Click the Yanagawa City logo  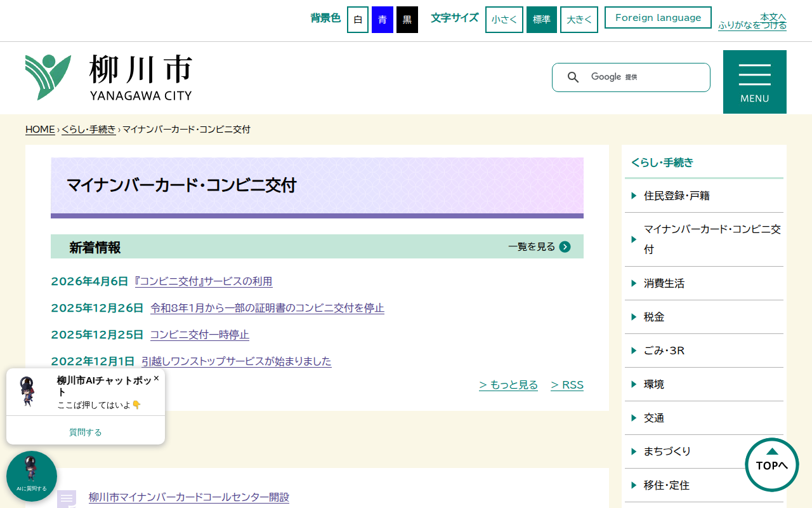click(108, 77)
